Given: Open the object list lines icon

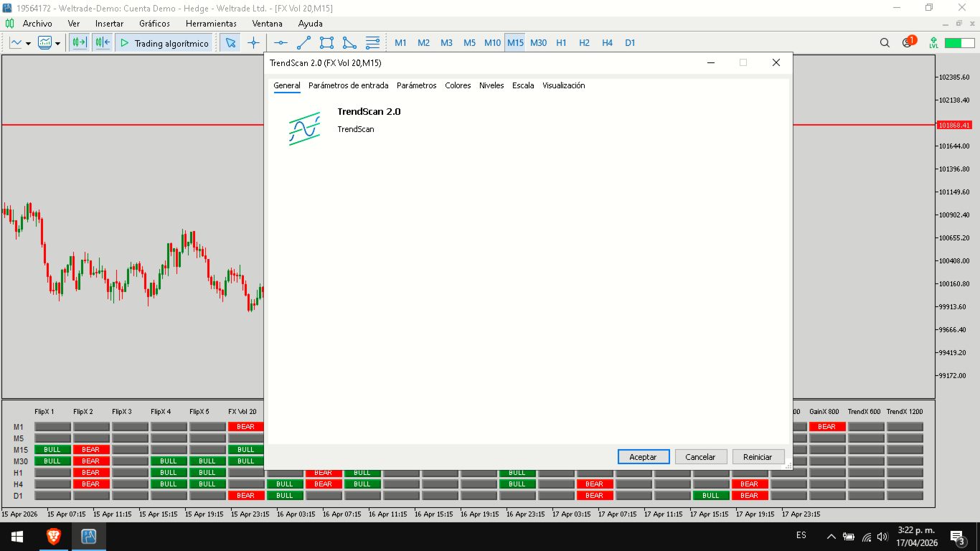Looking at the screenshot, I should pyautogui.click(x=372, y=43).
